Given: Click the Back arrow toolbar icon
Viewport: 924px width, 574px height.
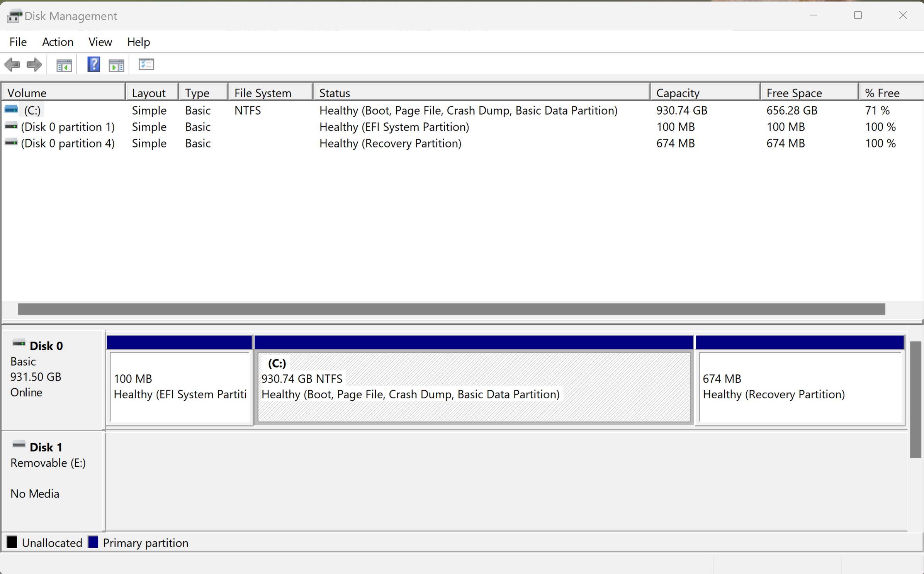Looking at the screenshot, I should (x=12, y=64).
